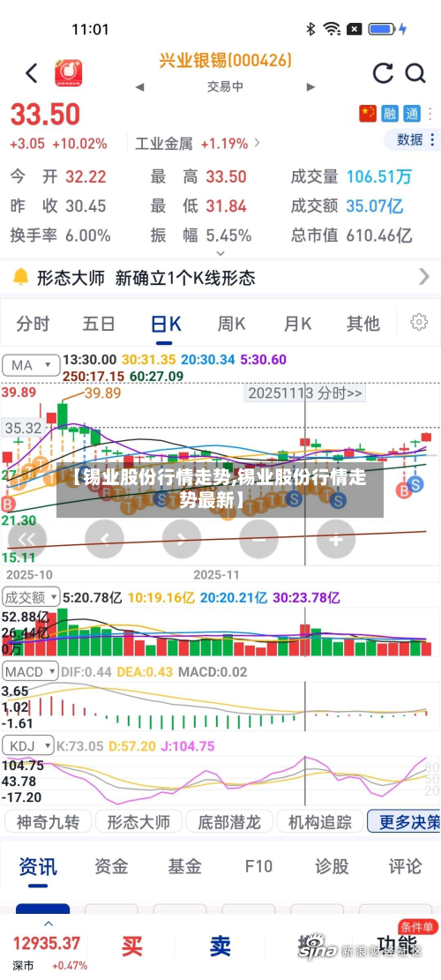Switch to 资金 tab
Image resolution: width=441 pixels, height=980 pixels.
coord(111,866)
